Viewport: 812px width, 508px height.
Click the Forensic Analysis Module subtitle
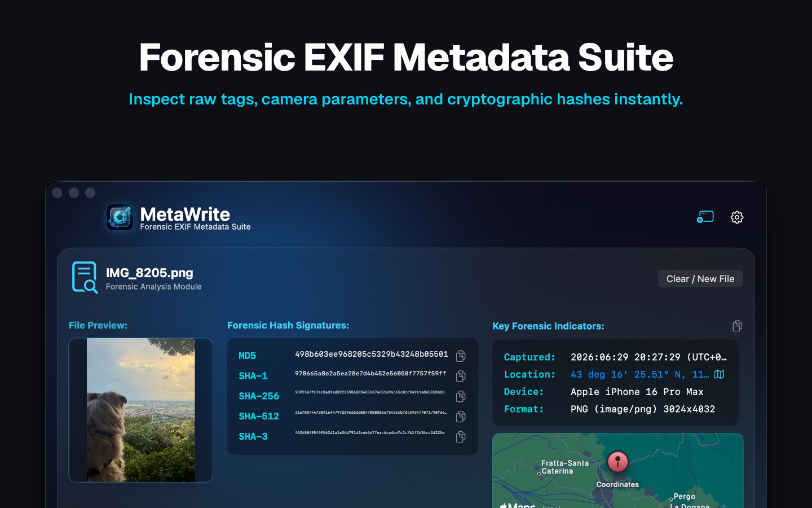coord(153,287)
